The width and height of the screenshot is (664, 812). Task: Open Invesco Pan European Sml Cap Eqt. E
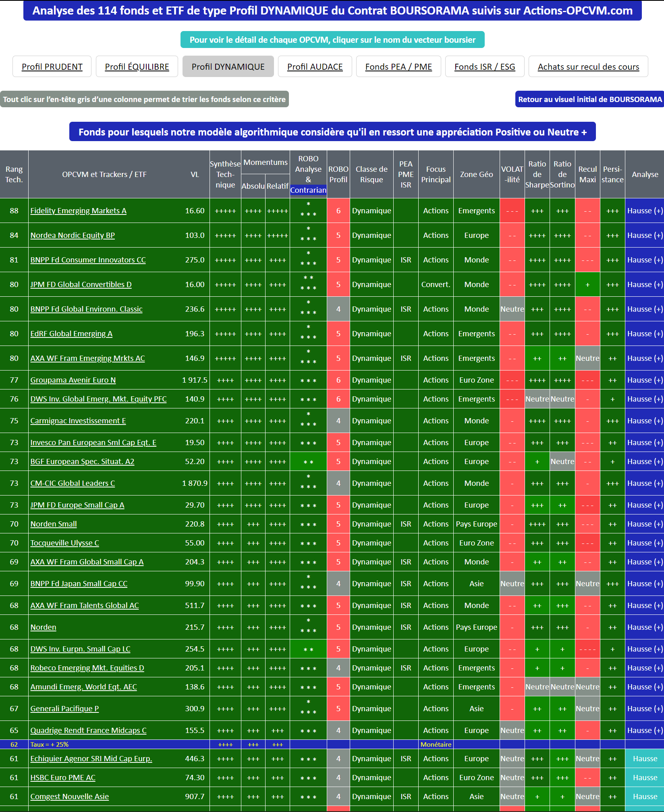93,442
